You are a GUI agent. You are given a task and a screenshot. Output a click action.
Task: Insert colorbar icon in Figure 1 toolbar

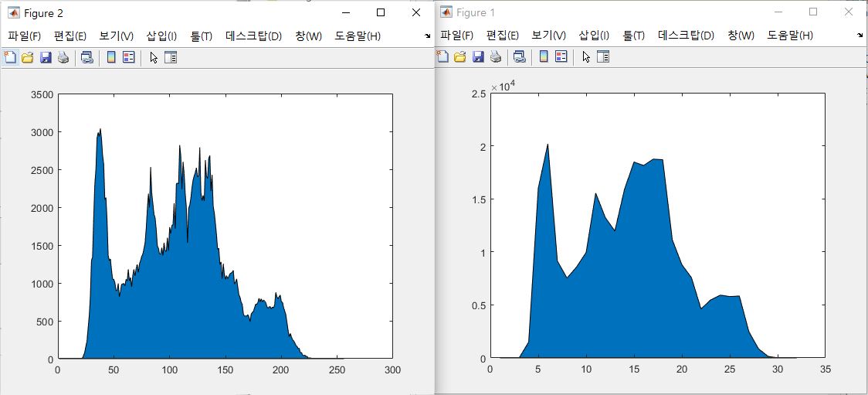pyautogui.click(x=543, y=56)
